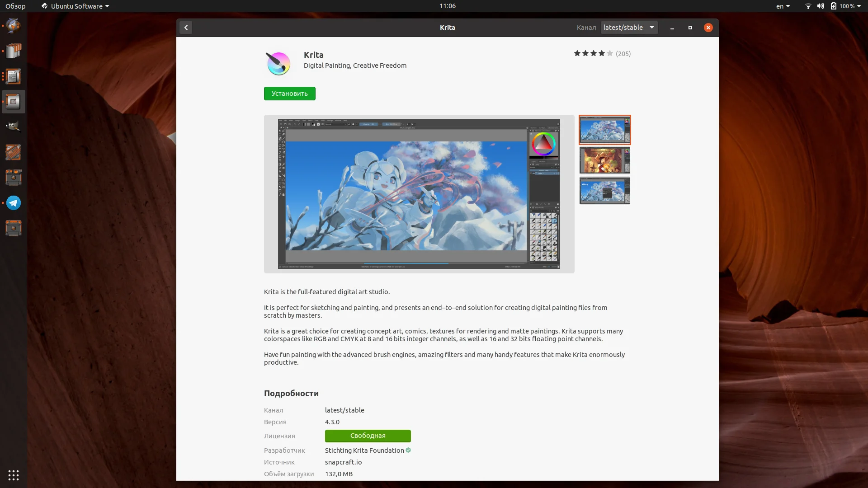Open the browser globe icon in the dock
The image size is (868, 488).
14,25
